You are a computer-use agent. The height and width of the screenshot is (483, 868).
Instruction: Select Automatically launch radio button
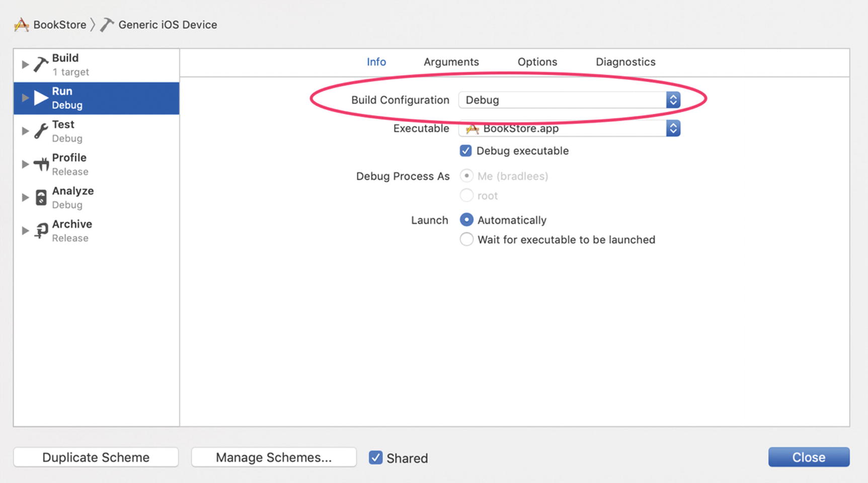[466, 220]
